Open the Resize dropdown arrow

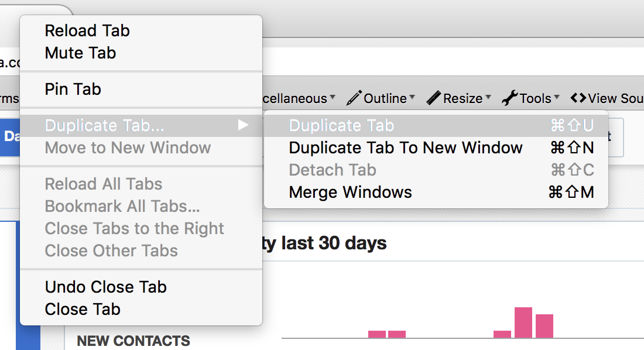pyautogui.click(x=488, y=97)
